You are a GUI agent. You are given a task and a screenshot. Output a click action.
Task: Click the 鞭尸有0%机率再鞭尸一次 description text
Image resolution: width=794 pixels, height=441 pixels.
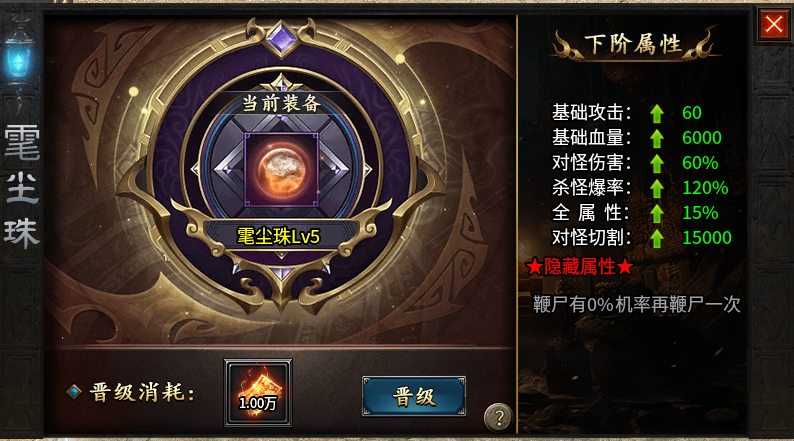637,304
